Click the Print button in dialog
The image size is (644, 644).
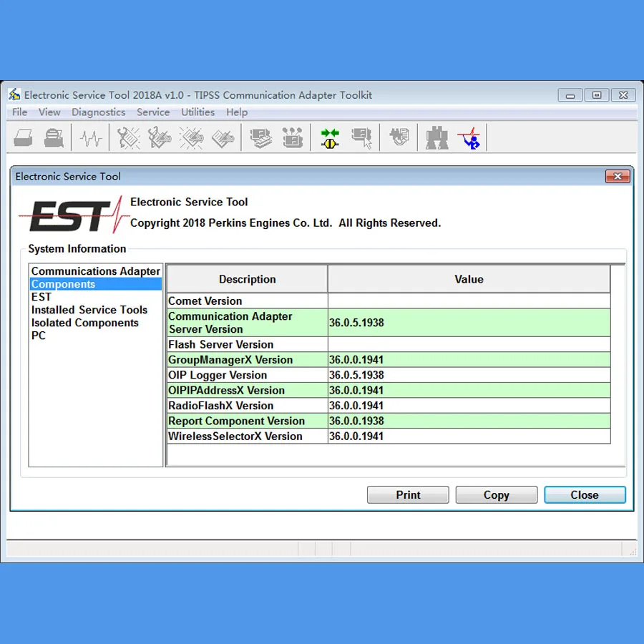[408, 494]
